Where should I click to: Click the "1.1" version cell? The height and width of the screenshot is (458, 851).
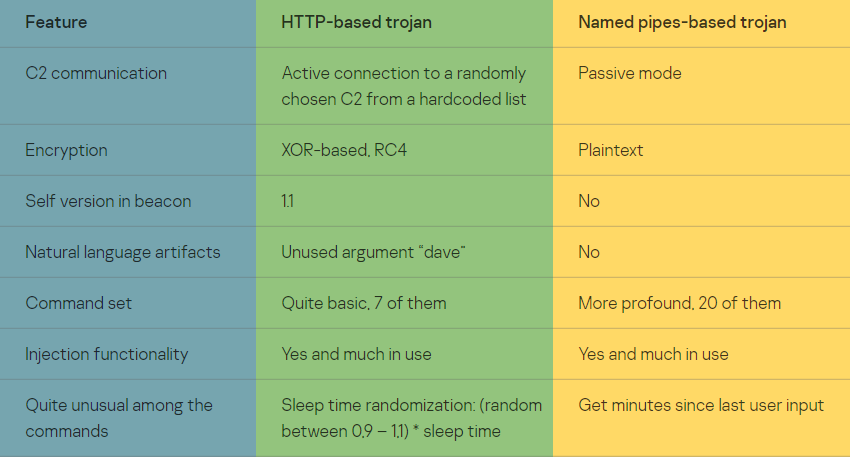tap(288, 201)
